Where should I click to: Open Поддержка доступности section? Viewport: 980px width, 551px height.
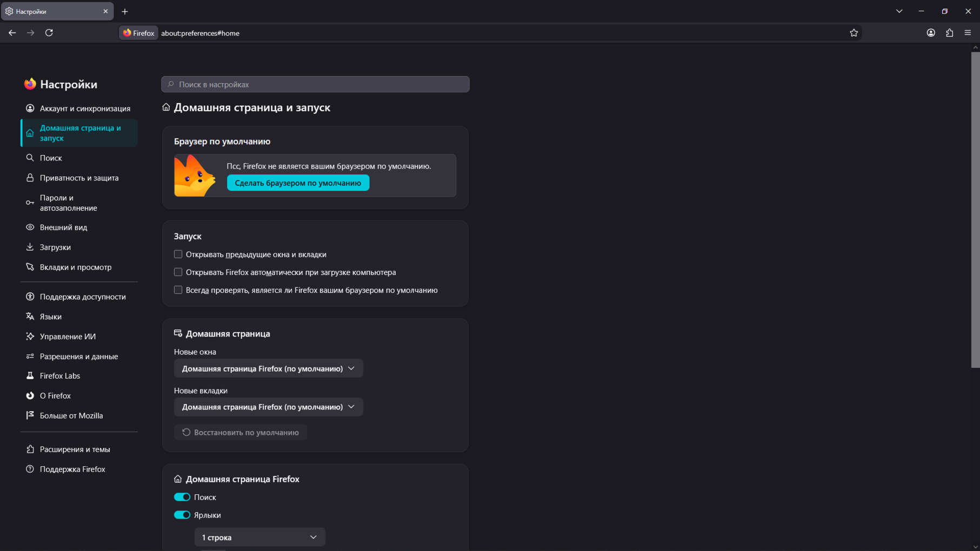pos(79,297)
